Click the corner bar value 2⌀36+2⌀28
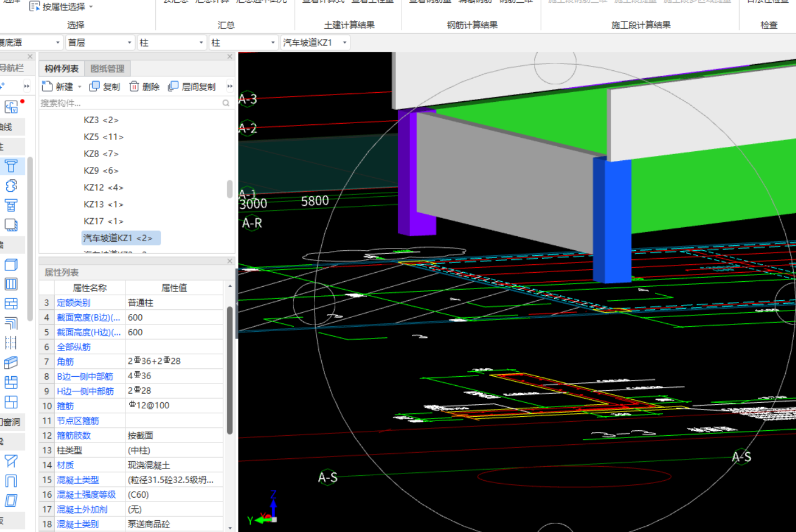The image size is (796, 532). [x=154, y=361]
